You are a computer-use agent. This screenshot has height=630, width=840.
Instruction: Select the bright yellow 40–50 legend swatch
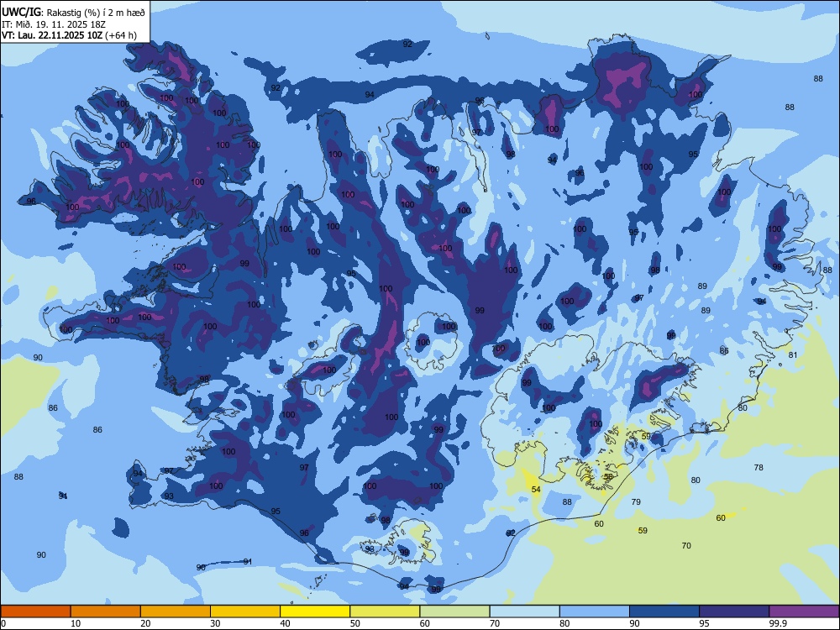[315, 612]
